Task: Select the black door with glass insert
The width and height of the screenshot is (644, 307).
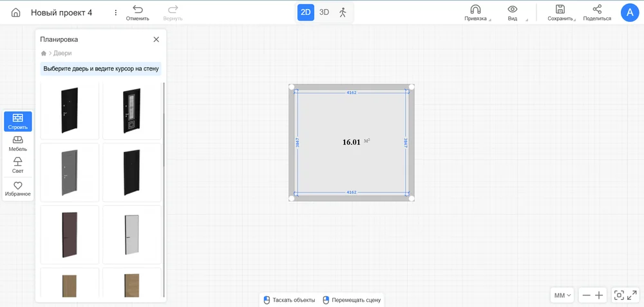Action: tap(131, 110)
